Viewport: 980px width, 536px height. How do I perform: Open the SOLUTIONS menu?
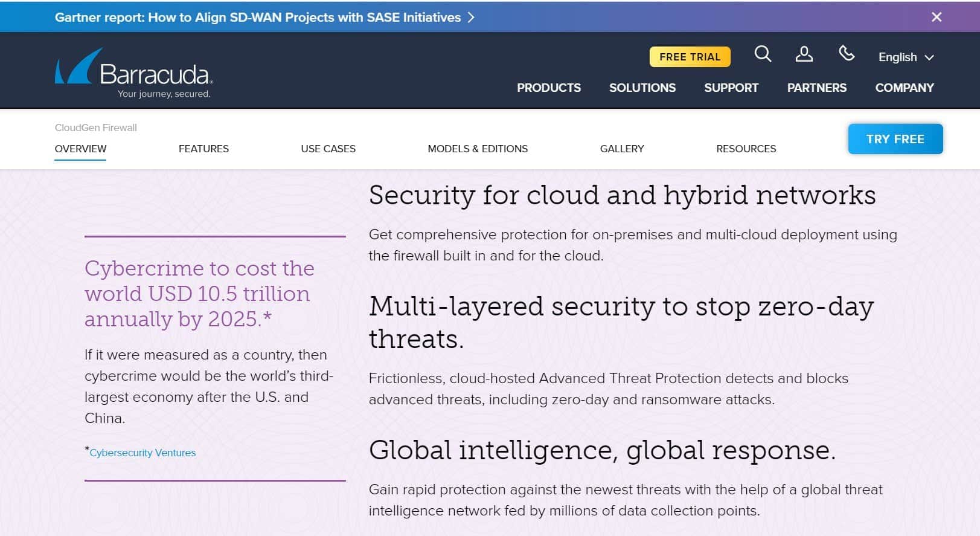pos(642,88)
